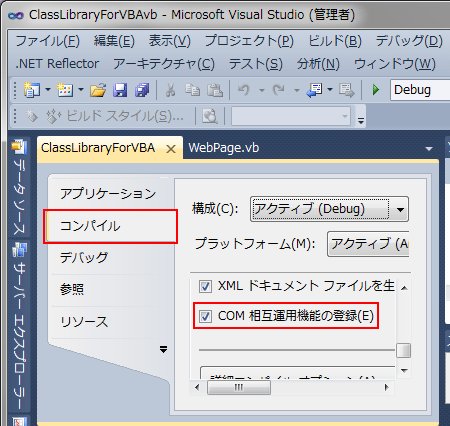Screen dimensions: 450x426
Task: Toggle the COM 相互運用機能の登録 checkbox
Action: click(205, 316)
